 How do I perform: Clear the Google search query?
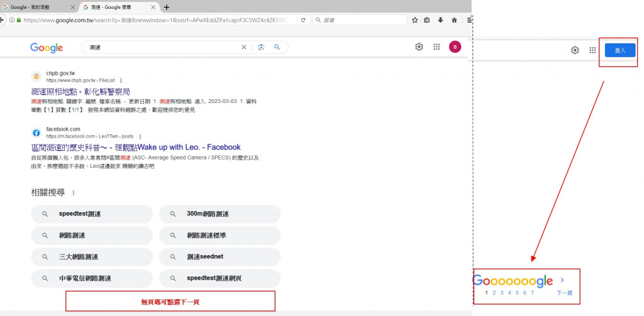coord(244,47)
